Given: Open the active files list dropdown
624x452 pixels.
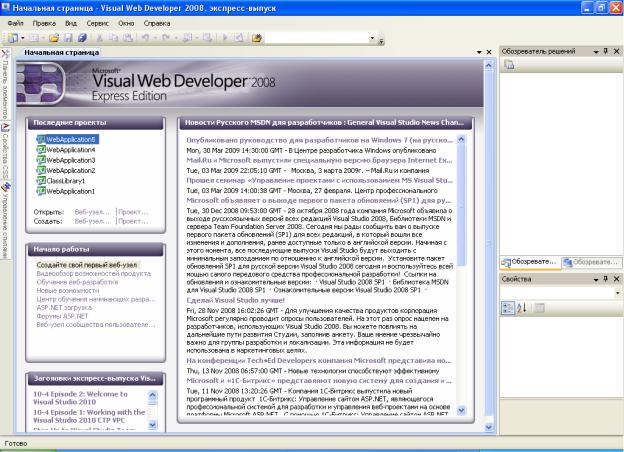Looking at the screenshot, I should [x=479, y=52].
